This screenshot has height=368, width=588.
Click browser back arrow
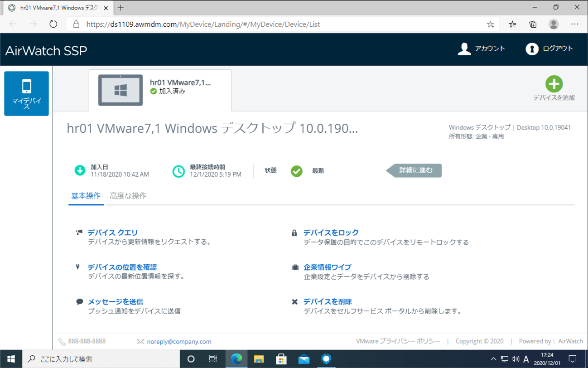(x=13, y=24)
